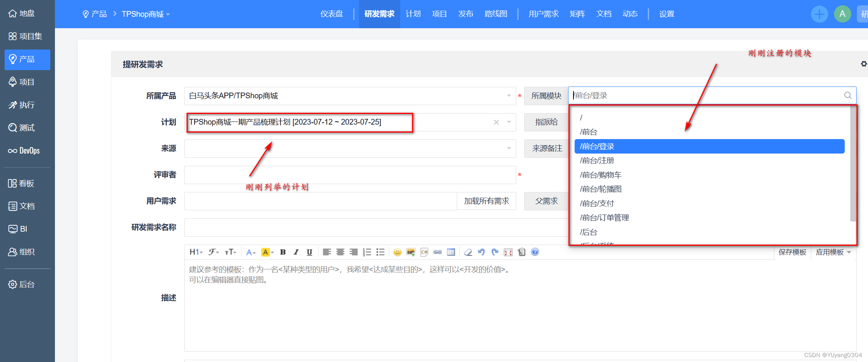Pick the yellow background highlight color tool

pyautogui.click(x=267, y=252)
